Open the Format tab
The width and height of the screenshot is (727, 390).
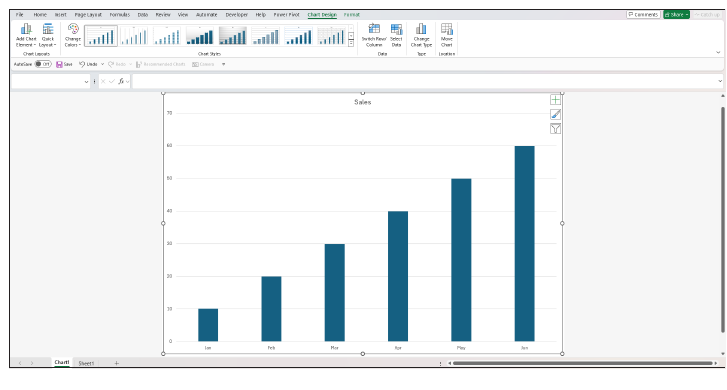(x=351, y=15)
